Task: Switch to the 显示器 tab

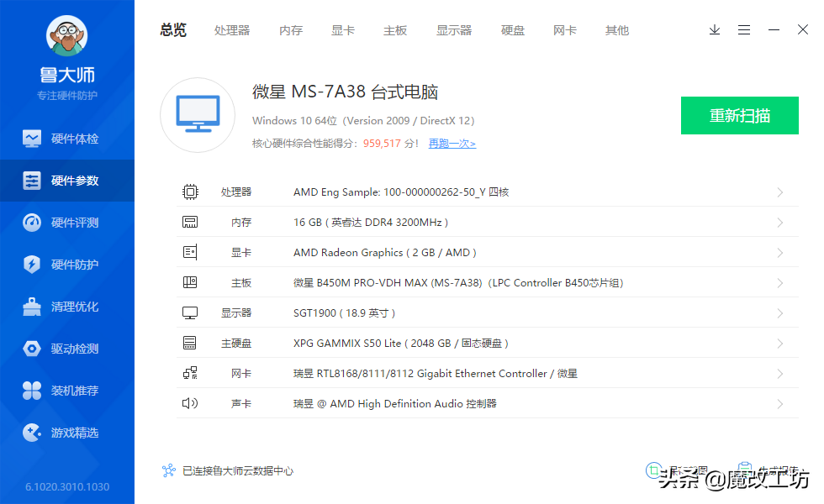Action: click(454, 30)
